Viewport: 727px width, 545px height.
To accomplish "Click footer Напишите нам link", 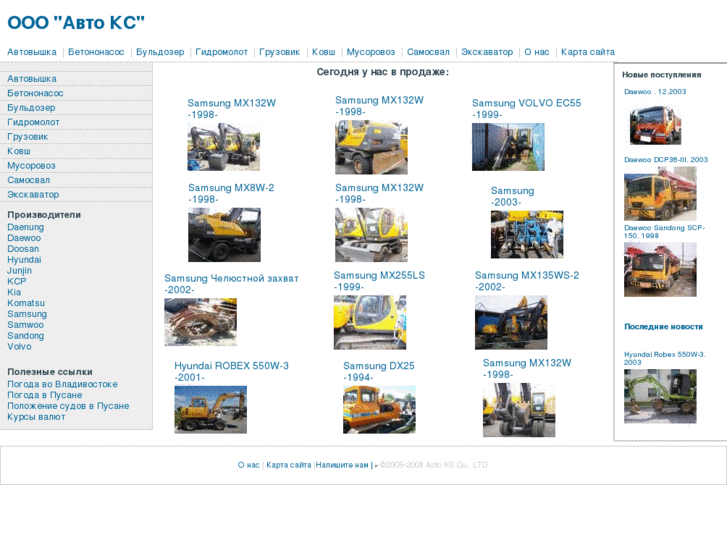I will click(x=342, y=465).
